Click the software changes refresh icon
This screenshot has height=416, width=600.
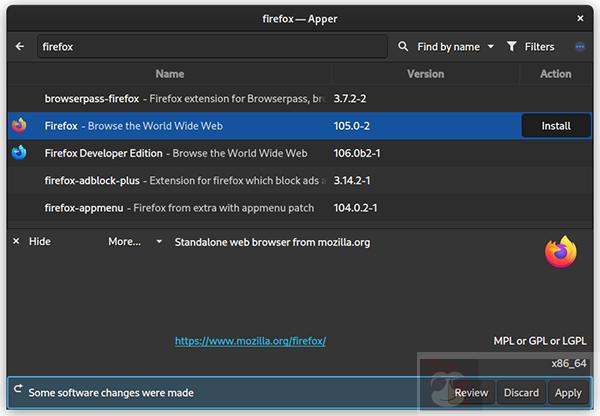coord(18,392)
